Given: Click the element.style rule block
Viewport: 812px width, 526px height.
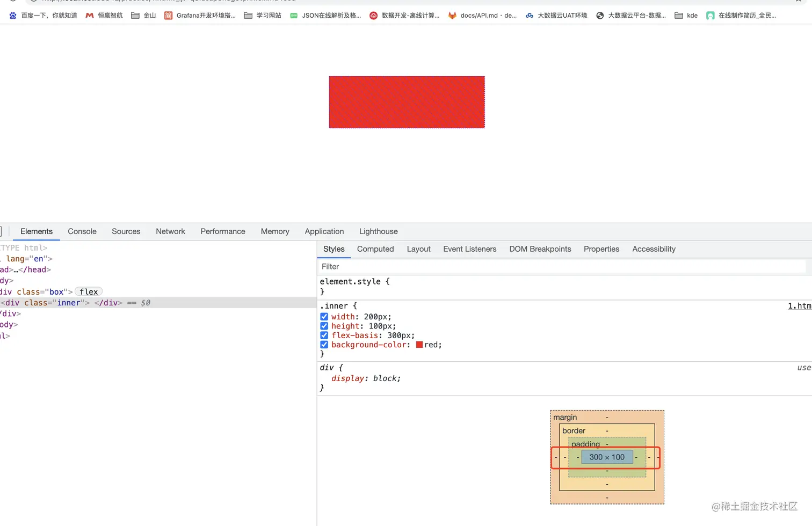Looking at the screenshot, I should tap(564, 287).
